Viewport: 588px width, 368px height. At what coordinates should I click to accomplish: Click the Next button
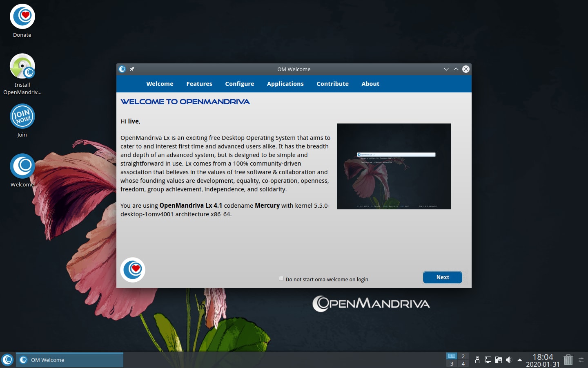point(442,277)
